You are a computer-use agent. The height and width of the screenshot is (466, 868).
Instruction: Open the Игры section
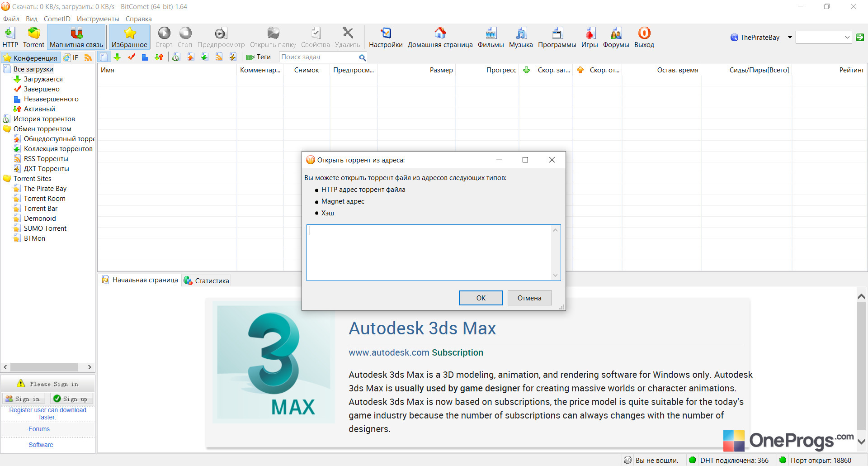(590, 37)
